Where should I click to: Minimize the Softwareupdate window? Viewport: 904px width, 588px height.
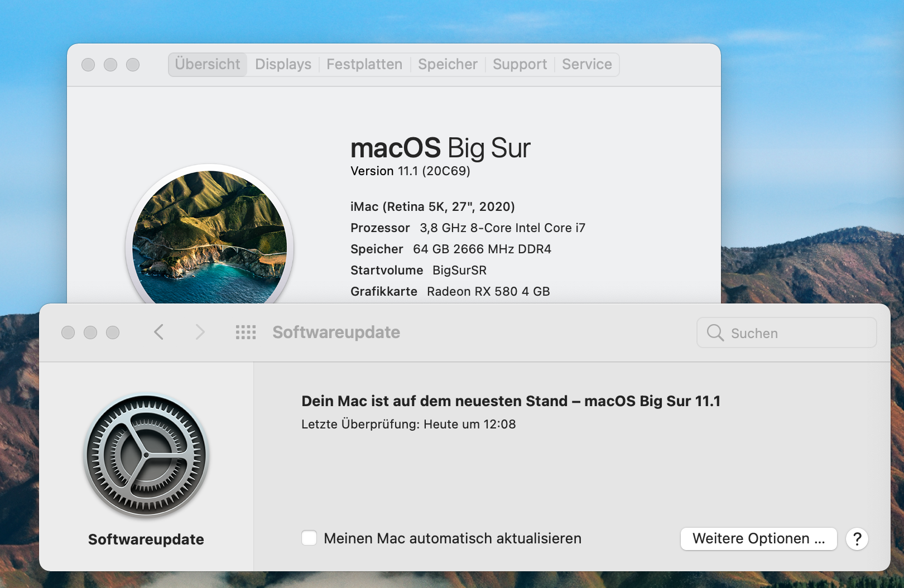[x=90, y=332]
